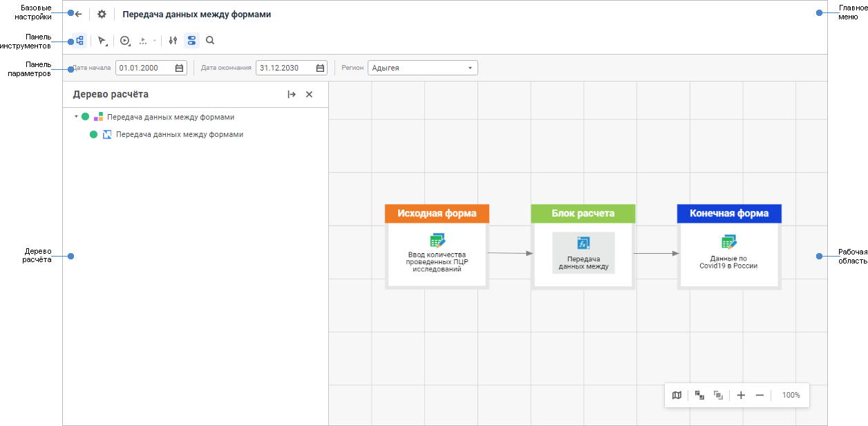Click the sliders settings toolbar icon
This screenshot has width=868, height=426.
pos(173,41)
